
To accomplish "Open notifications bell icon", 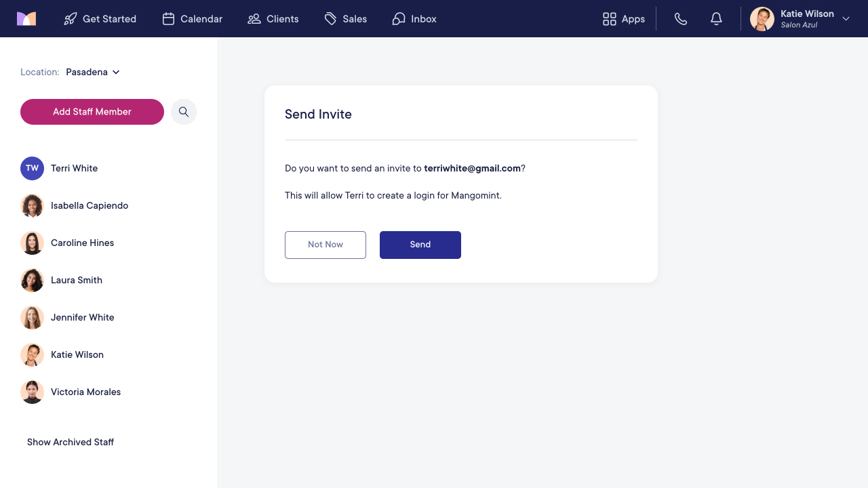I will tap(716, 19).
